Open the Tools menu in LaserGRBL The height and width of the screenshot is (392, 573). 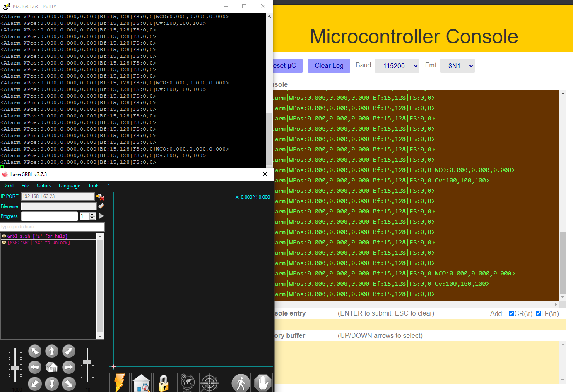[94, 185]
